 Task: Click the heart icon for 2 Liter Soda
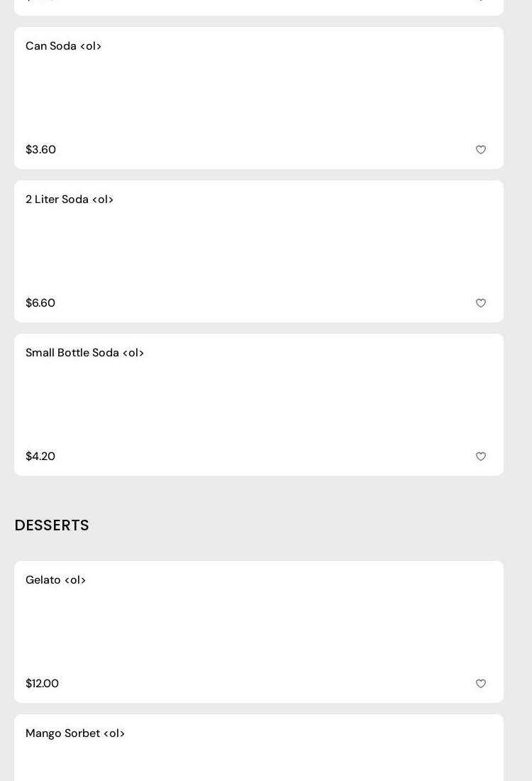pyautogui.click(x=481, y=303)
